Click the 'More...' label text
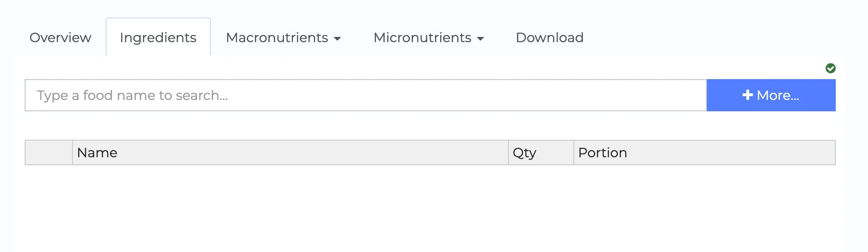Viewport: 868px width, 252px height. [x=778, y=95]
